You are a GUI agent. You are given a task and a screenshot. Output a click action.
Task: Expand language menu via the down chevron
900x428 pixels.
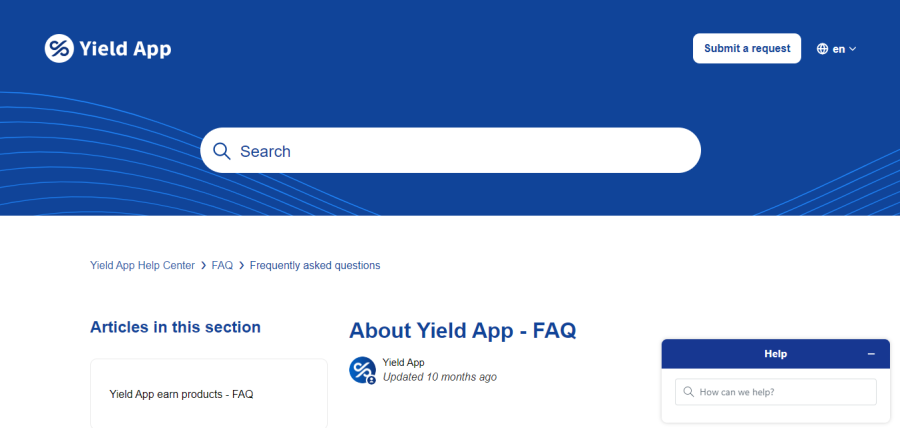click(x=852, y=49)
